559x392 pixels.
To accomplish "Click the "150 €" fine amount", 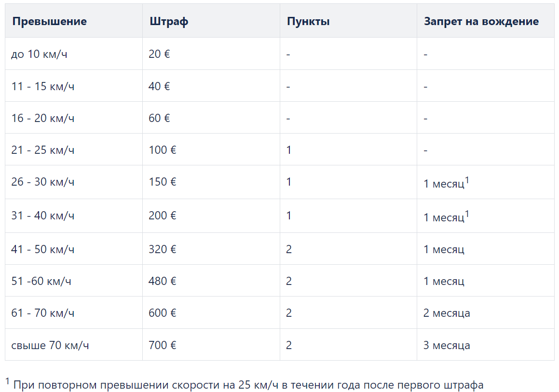I will (x=163, y=182).
